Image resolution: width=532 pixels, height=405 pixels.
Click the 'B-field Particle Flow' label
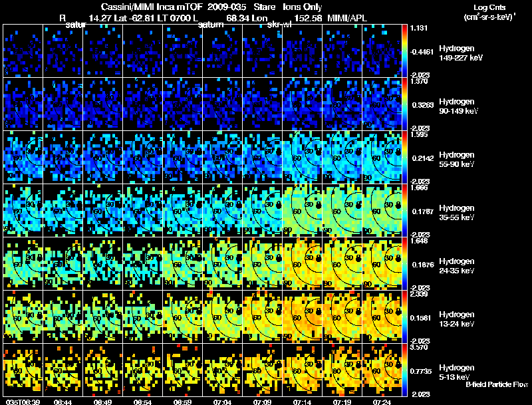[497, 384]
